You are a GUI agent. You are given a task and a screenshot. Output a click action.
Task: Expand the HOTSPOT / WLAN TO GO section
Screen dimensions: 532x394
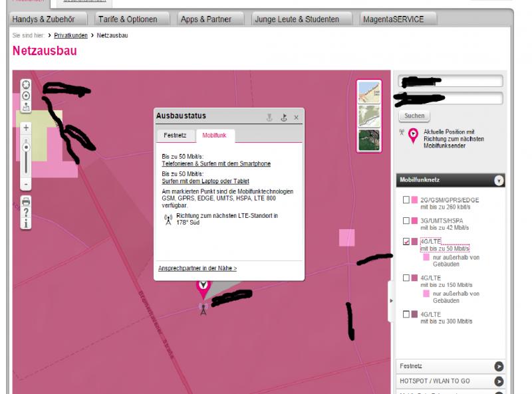coord(499,381)
